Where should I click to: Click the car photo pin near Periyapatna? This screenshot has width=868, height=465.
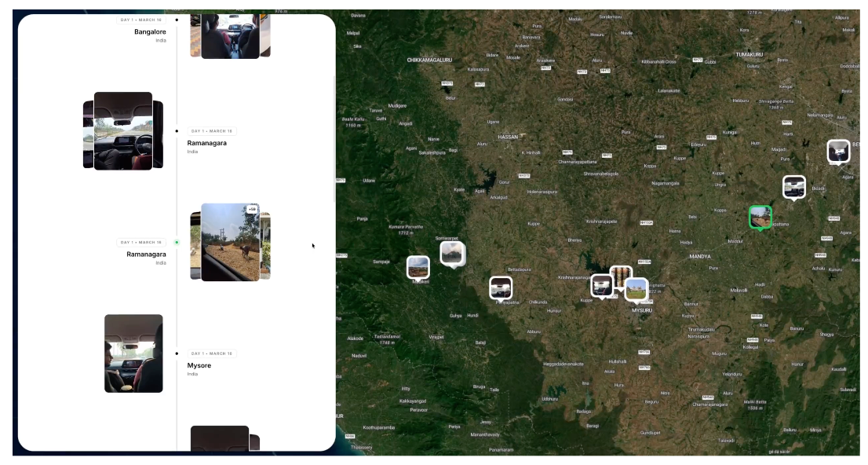(501, 287)
